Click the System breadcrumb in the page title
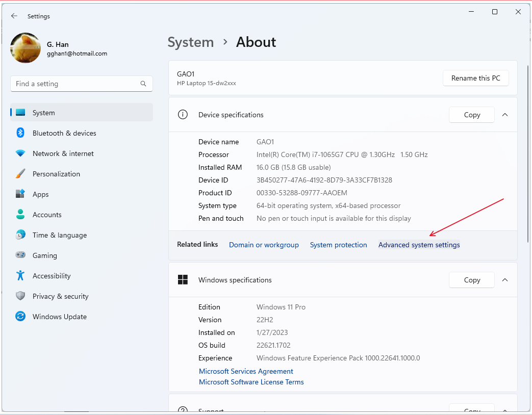 point(191,42)
